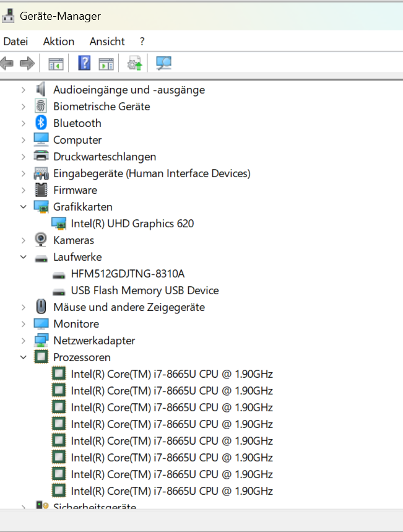Screen dimensions: 403x532
Task: Click the Grafikkarten display adapter icon
Action: coord(41,207)
